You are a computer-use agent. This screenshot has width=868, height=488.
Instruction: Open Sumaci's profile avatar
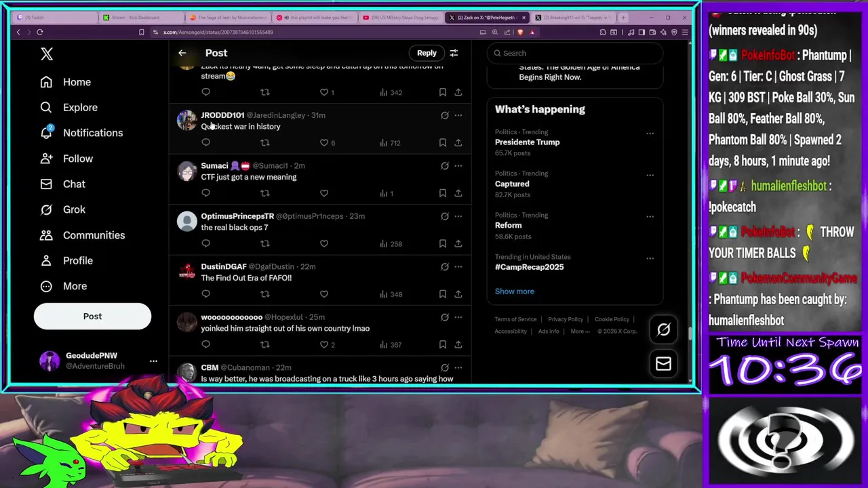click(186, 171)
